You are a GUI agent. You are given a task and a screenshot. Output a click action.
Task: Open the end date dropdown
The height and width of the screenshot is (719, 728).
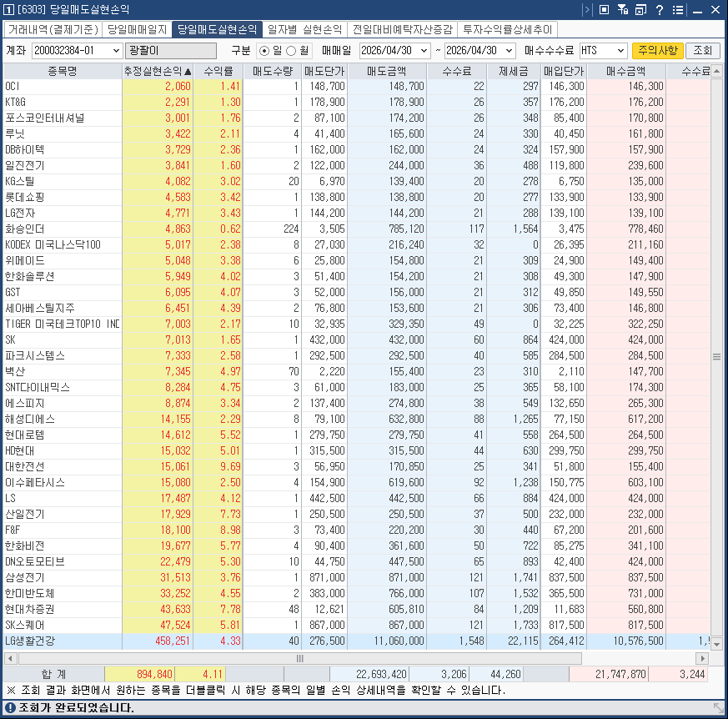pos(509,51)
